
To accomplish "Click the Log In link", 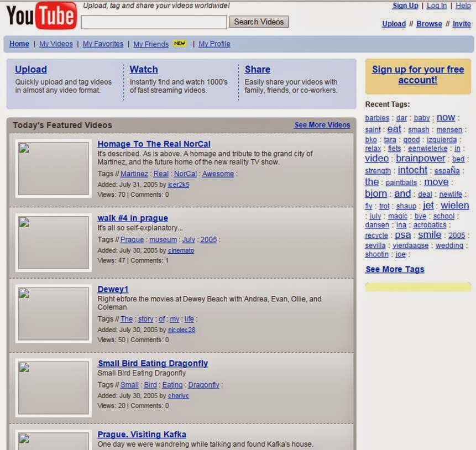I will point(436,6).
